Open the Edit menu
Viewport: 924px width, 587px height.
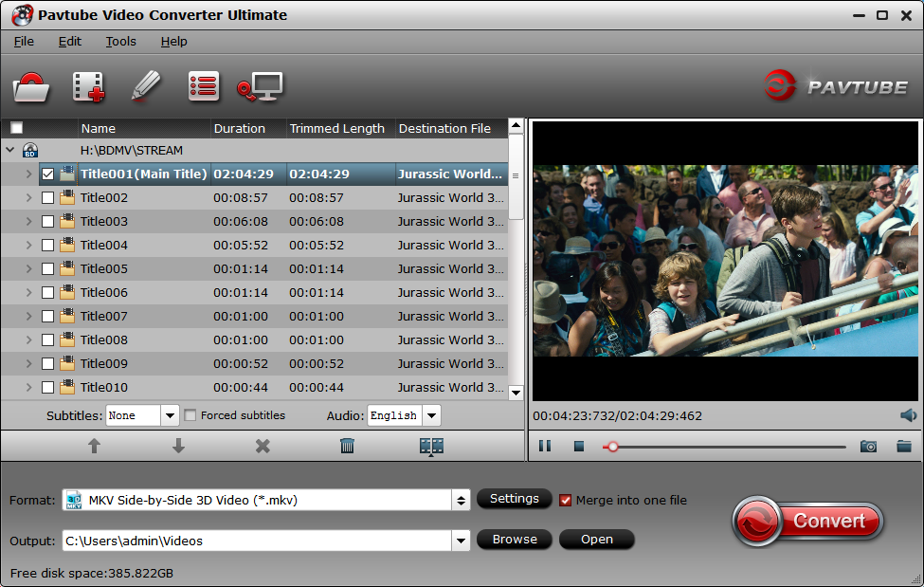pyautogui.click(x=69, y=42)
